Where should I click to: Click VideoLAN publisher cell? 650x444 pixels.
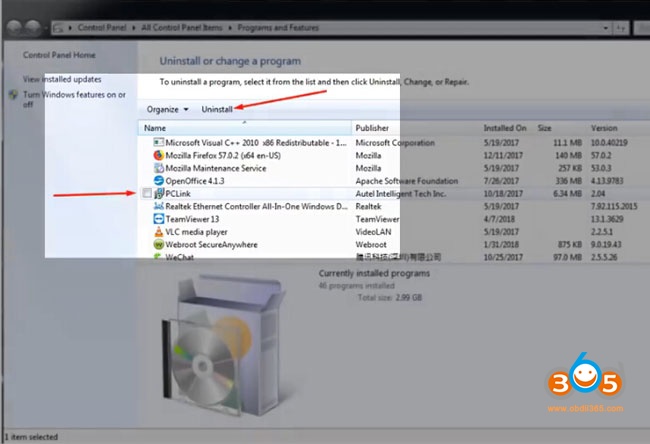pyautogui.click(x=373, y=232)
